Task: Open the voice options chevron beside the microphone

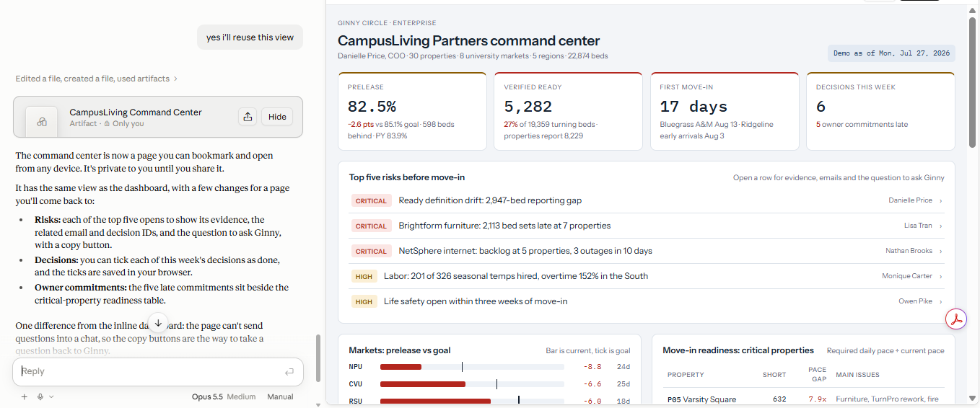Action: point(51,397)
